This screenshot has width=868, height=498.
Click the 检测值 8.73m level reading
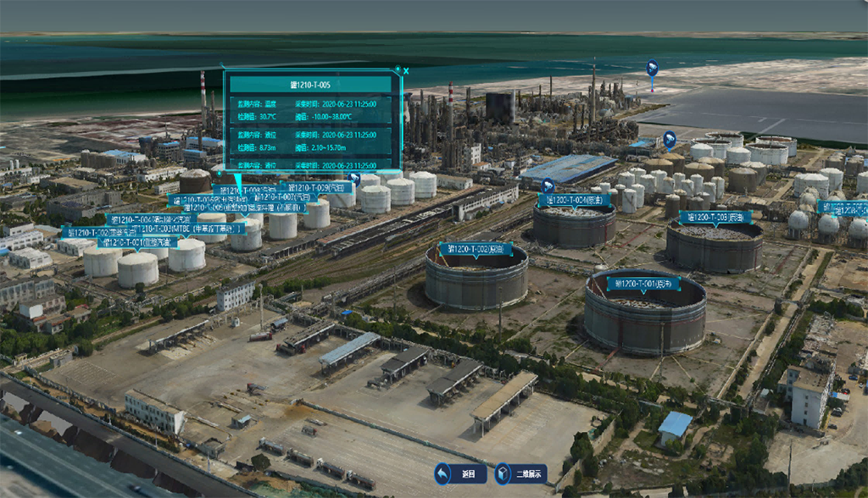tap(257, 147)
